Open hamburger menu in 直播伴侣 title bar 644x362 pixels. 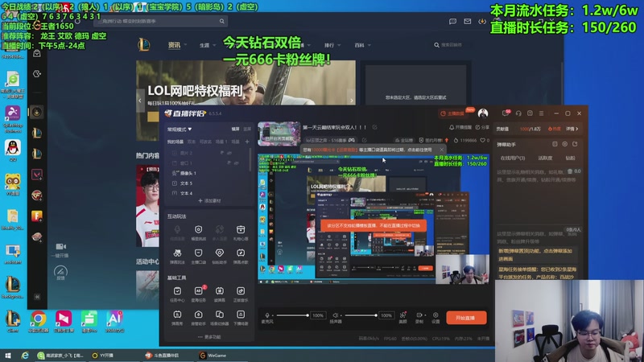pos(541,113)
